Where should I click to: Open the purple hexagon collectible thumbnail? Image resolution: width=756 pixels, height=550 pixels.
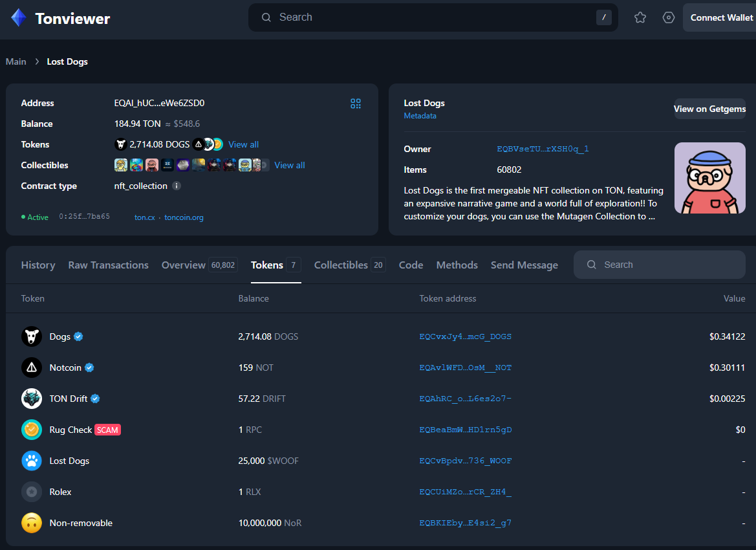[183, 165]
